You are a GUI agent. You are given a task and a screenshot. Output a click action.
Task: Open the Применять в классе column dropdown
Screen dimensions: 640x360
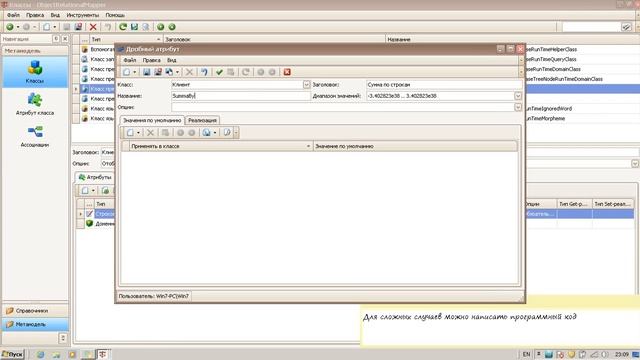pyautogui.click(x=308, y=146)
